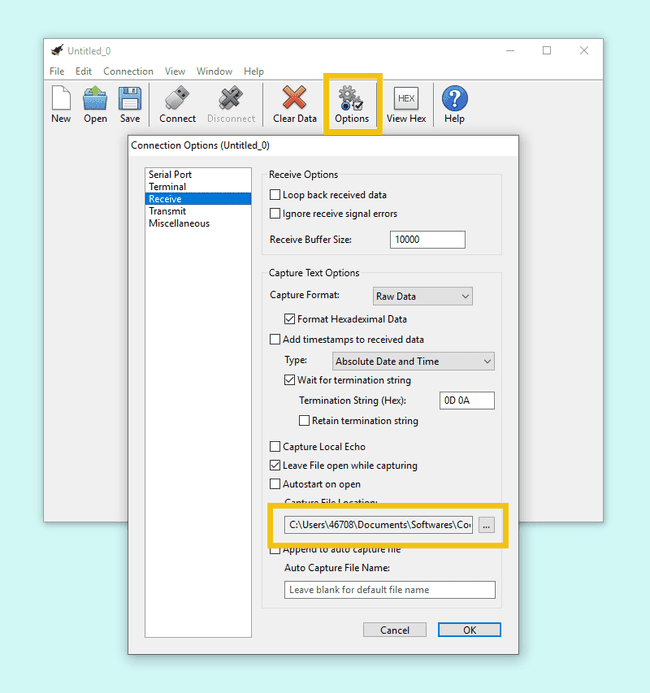Open the Options gear icon
The height and width of the screenshot is (693, 650).
click(x=352, y=98)
